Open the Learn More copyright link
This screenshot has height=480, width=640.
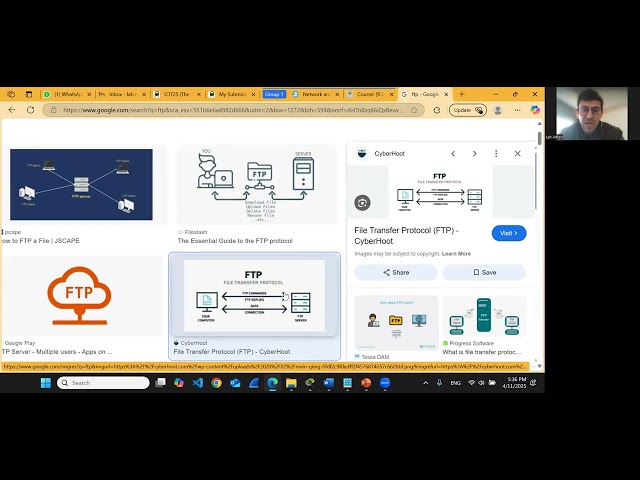pos(456,254)
